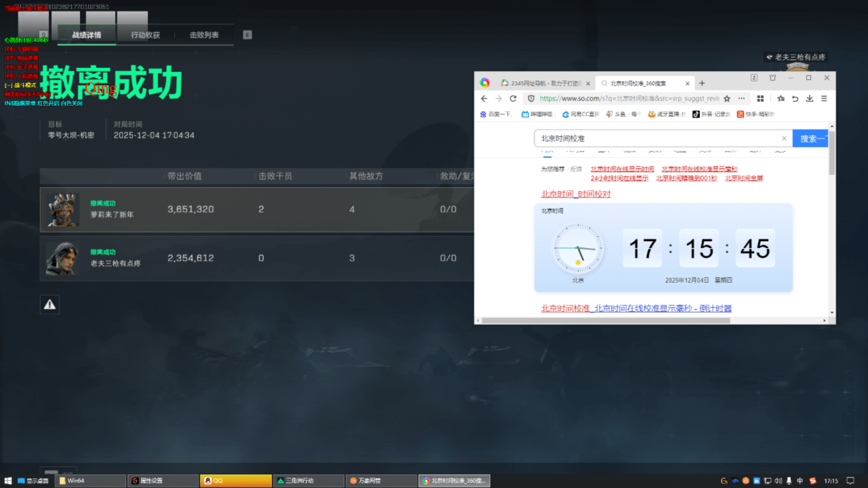Switch to 行动收获 tab
Viewport: 868px width, 488px height.
145,35
